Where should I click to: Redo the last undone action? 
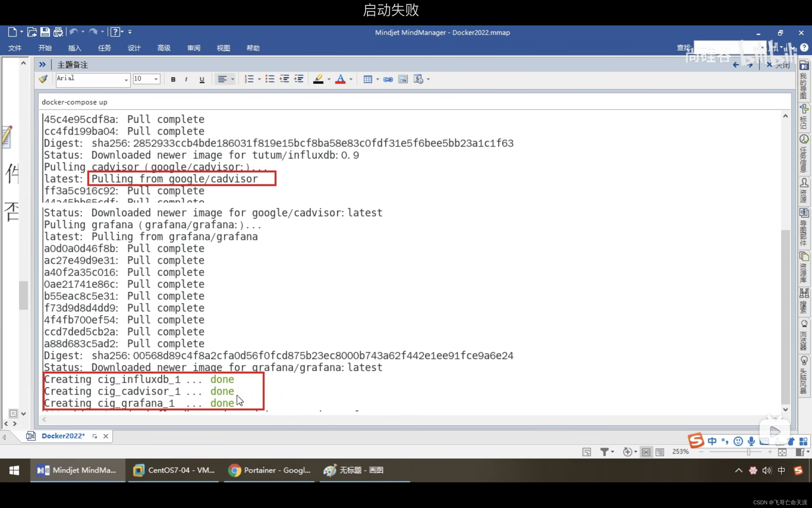tap(93, 32)
